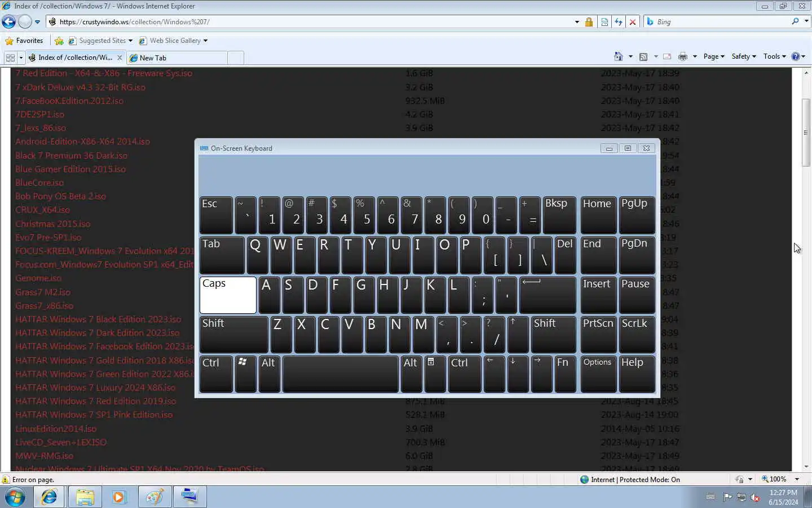The height and width of the screenshot is (508, 812).
Task: Toggle the ScrLk key on keyboard
Action: (x=637, y=335)
